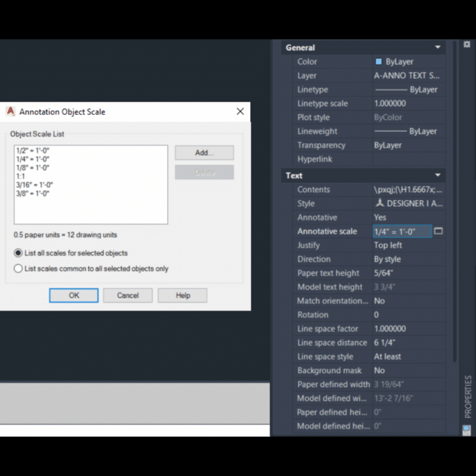Image resolution: width=476 pixels, height=476 pixels.
Task: Click the Add... button
Action: pos(204,152)
